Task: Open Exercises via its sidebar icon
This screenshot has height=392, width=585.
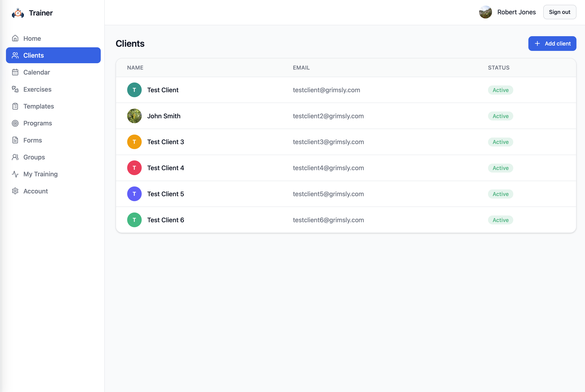Action: click(15, 89)
